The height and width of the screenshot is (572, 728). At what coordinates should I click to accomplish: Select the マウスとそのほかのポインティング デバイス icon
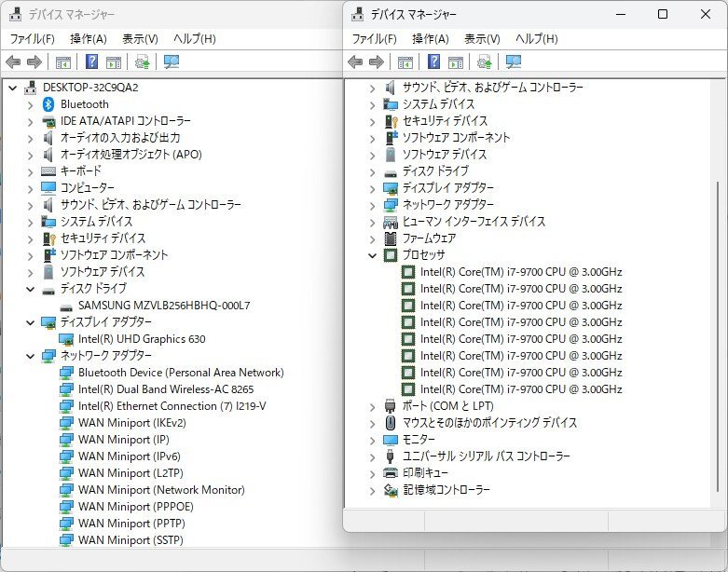(x=391, y=423)
